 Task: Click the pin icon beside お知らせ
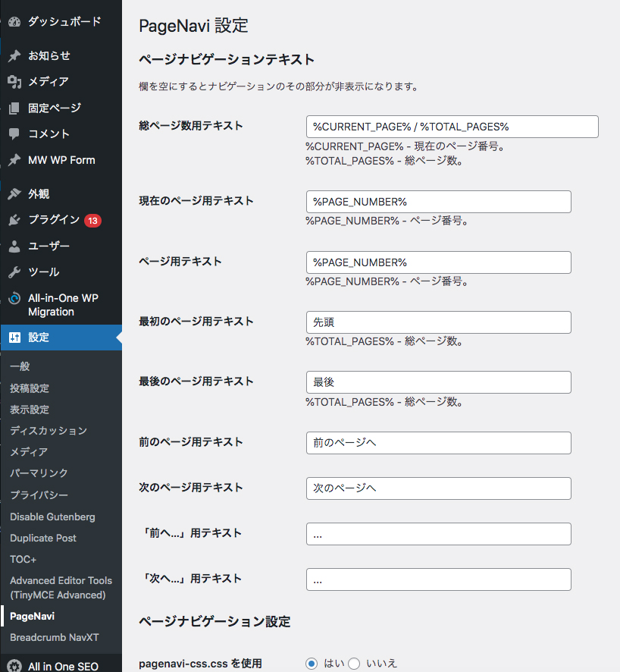(14, 56)
